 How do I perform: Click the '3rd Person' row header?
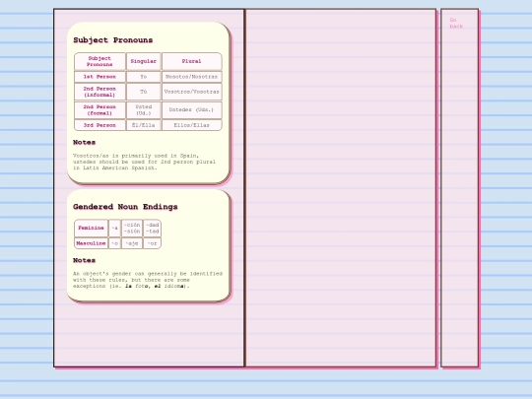(100, 125)
